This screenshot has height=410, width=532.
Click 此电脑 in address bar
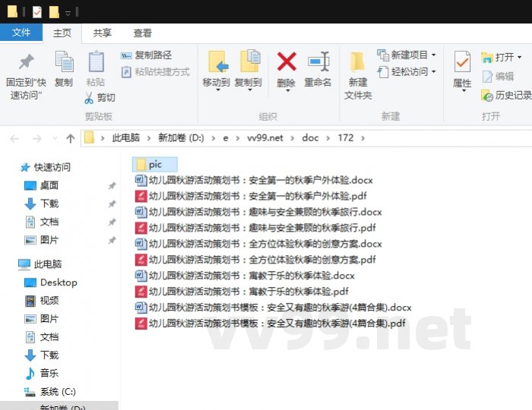126,138
